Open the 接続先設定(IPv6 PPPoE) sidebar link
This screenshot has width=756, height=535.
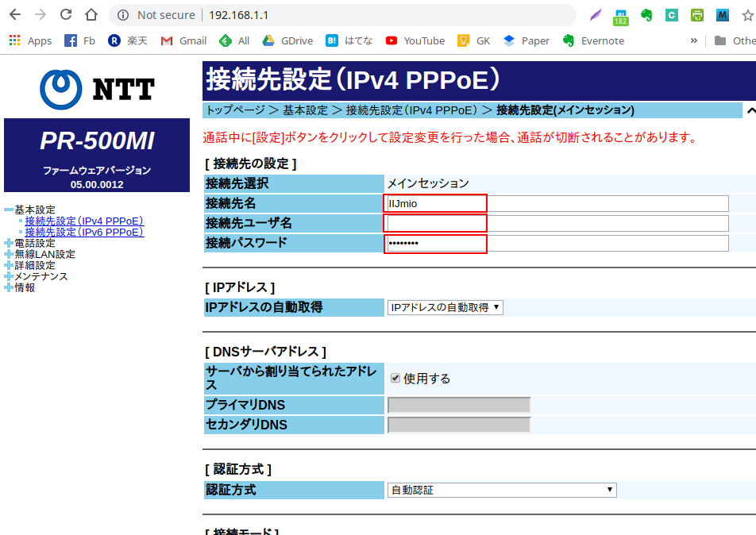[x=84, y=233]
